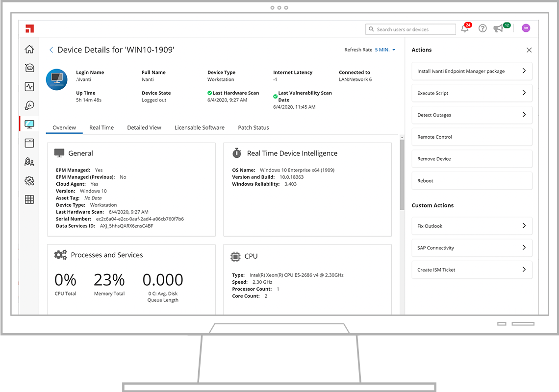This screenshot has width=559, height=392.
Task: Open the lightbulb insights sidebar icon
Action: tap(29, 105)
